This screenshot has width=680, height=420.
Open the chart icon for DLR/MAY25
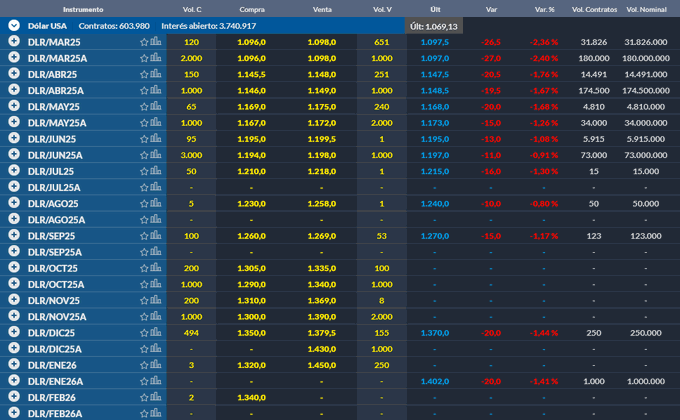(156, 106)
